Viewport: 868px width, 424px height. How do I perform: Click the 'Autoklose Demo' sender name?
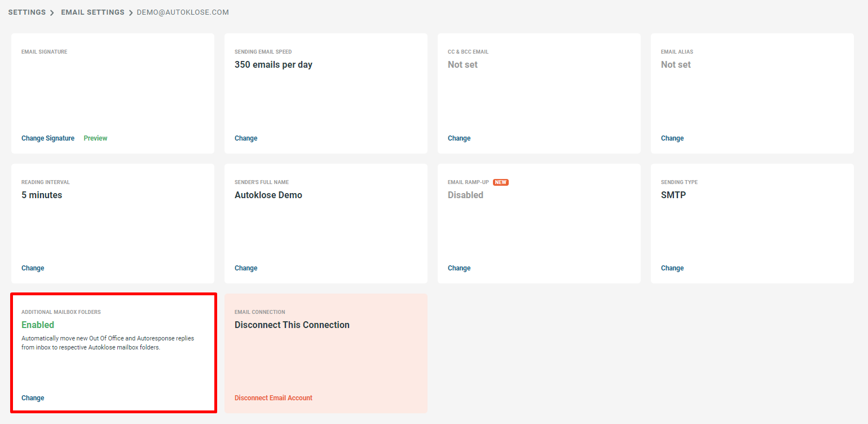[x=268, y=195]
